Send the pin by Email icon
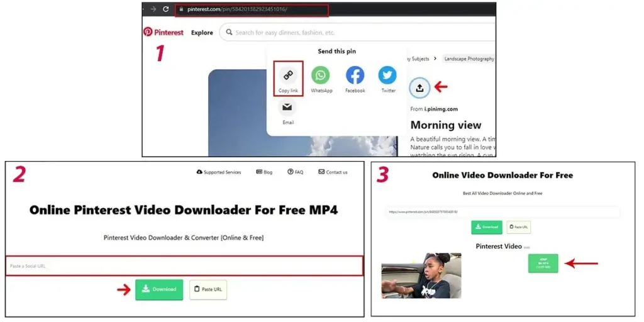 tap(287, 107)
